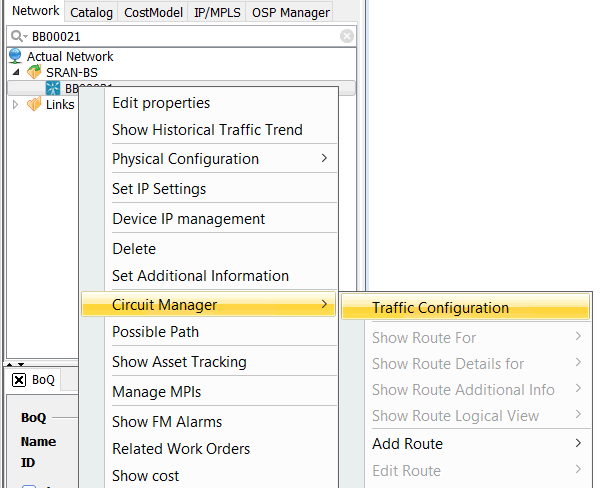Click Show Historical Traffic Trend
Viewport: 612px width, 488px height.
click(x=207, y=130)
